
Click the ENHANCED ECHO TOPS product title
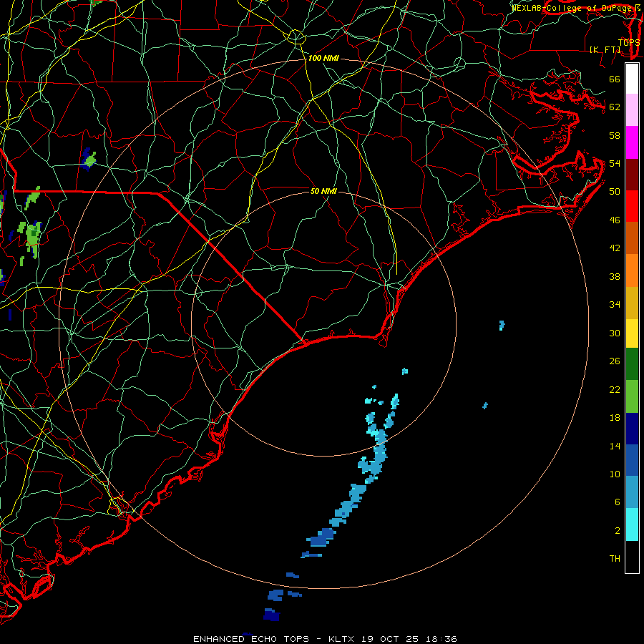click(x=251, y=639)
